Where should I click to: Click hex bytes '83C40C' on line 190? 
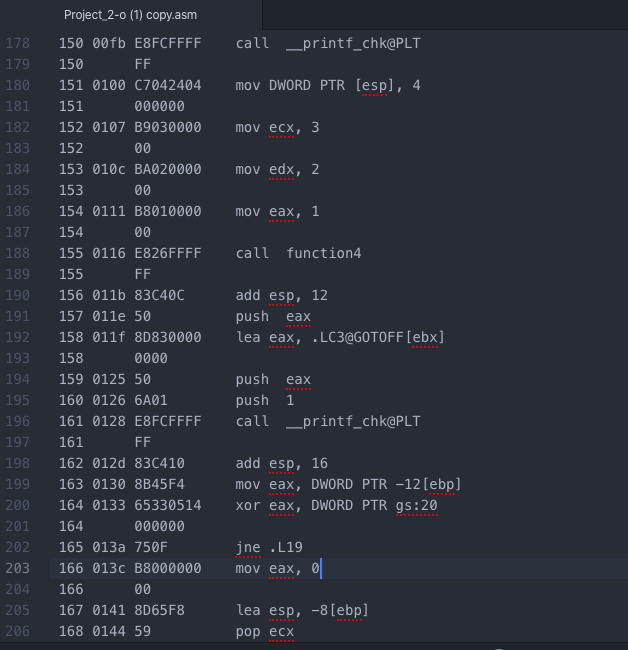(160, 295)
